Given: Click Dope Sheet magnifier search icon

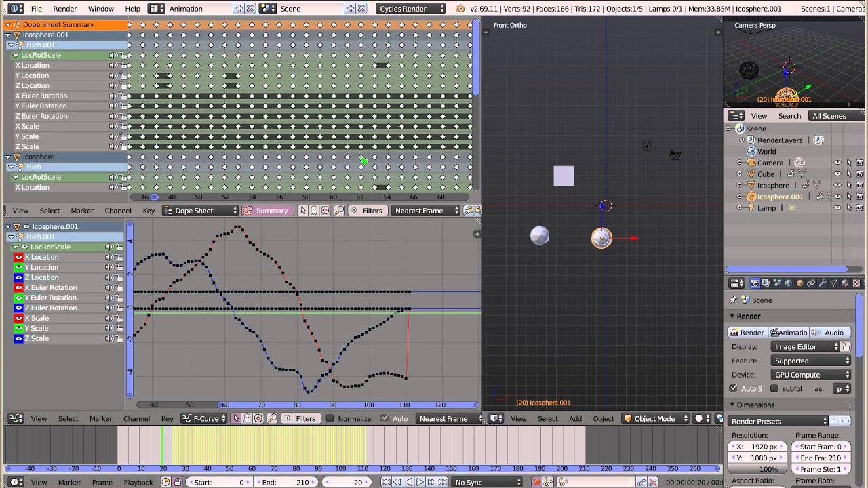Looking at the screenshot, I should point(340,211).
